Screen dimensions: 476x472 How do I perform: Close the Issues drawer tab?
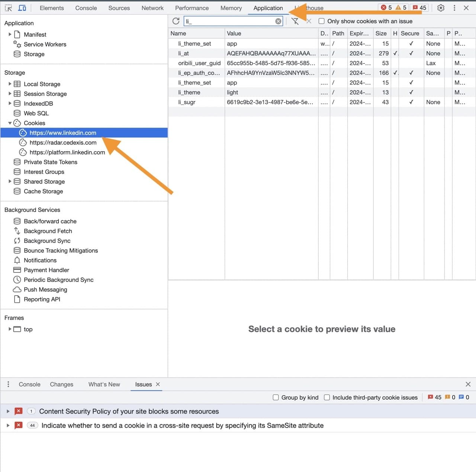click(158, 384)
